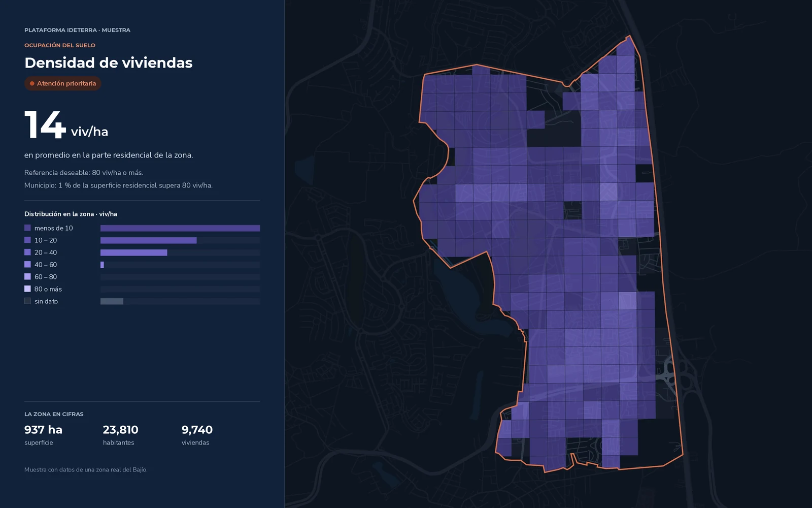Click the 'habitantes' caption
The width and height of the screenshot is (812, 508).
[119, 442]
